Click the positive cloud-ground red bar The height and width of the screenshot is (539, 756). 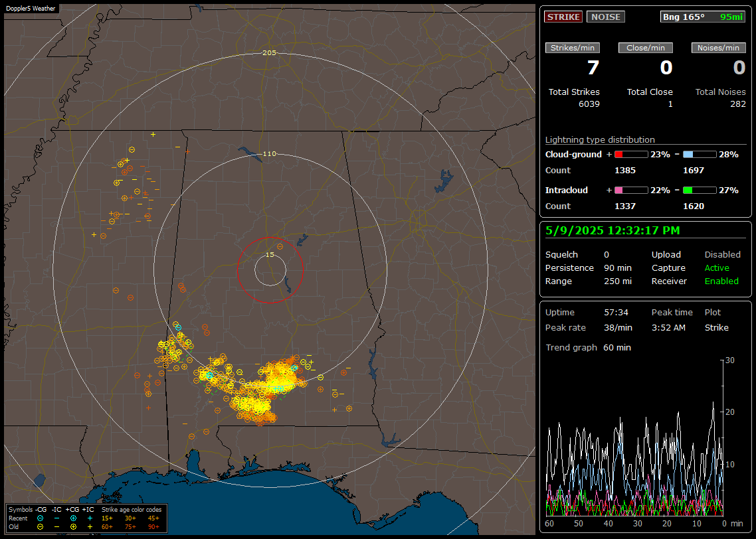click(631, 155)
